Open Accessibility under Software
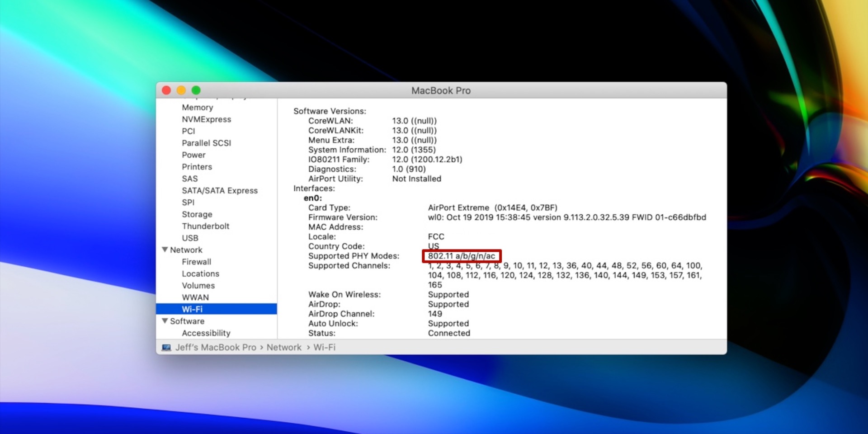868x434 pixels. tap(206, 333)
